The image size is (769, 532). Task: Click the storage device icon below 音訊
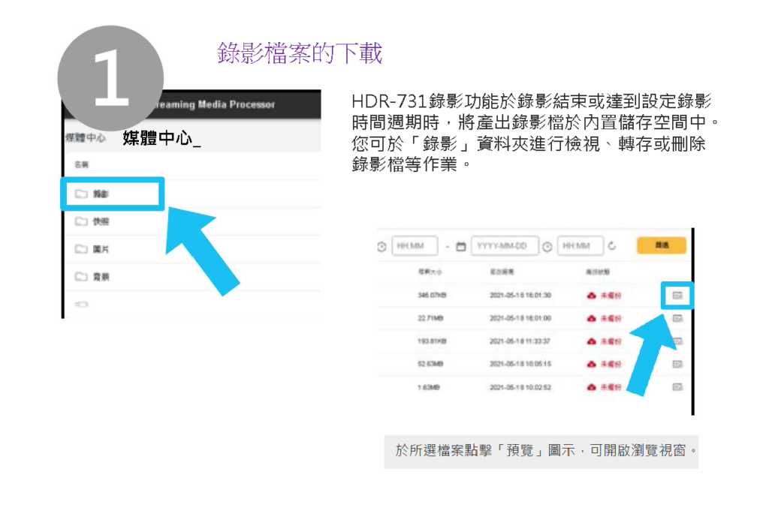(x=82, y=304)
